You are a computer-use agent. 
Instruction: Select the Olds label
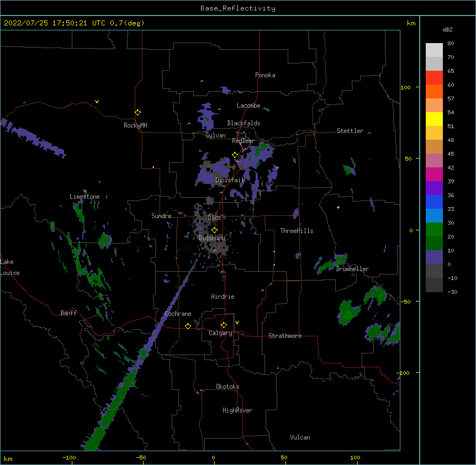(x=214, y=218)
